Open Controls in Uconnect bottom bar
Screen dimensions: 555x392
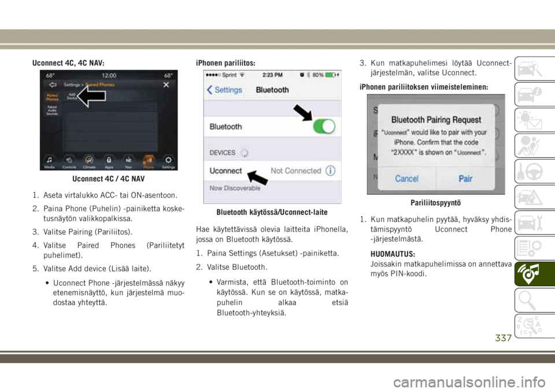coord(69,162)
